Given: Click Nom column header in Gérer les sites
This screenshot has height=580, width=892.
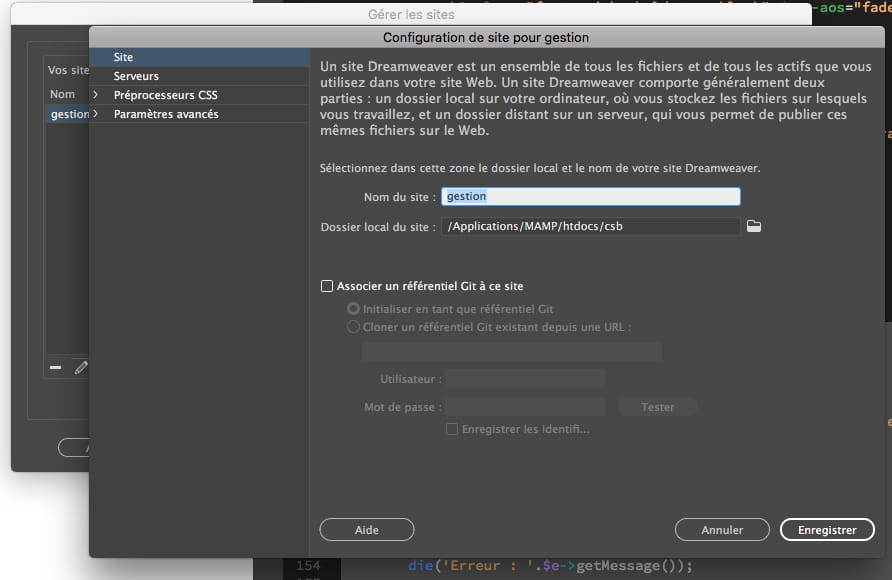Looking at the screenshot, I should (x=62, y=94).
